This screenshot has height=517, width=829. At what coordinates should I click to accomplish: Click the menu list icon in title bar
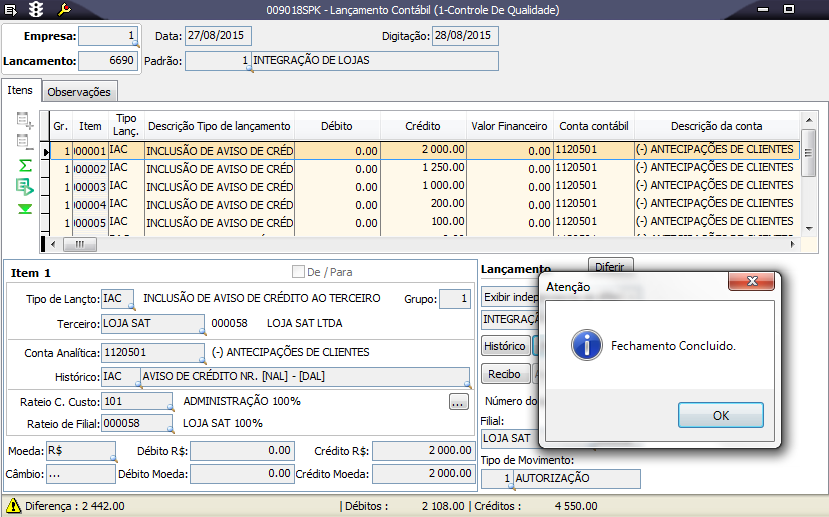pyautogui.click(x=10, y=10)
